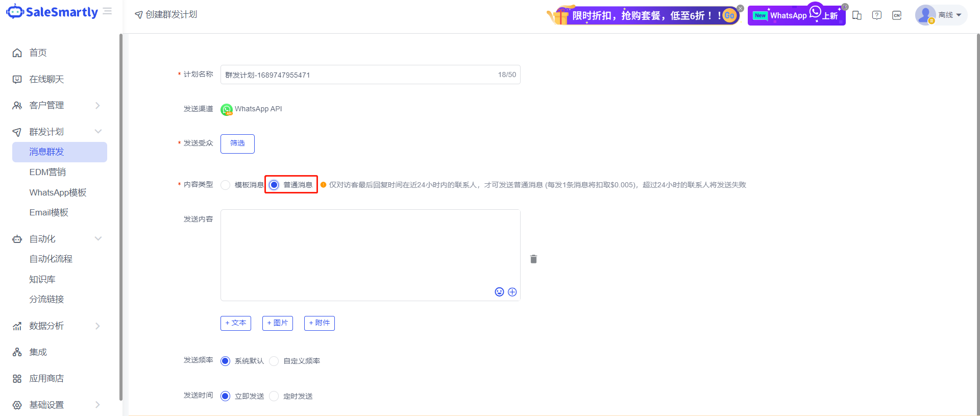The image size is (980, 416).
Task: Click the plus circle icon in message box
Action: [512, 292]
